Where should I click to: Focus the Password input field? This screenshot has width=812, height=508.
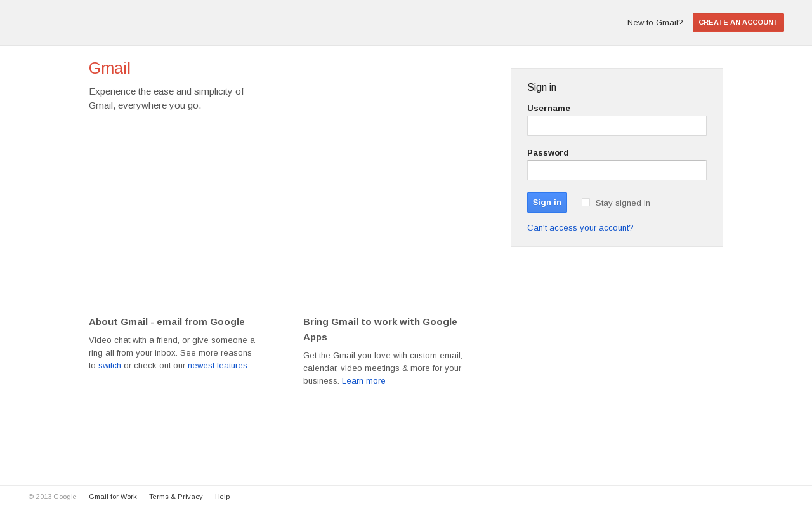coord(617,170)
